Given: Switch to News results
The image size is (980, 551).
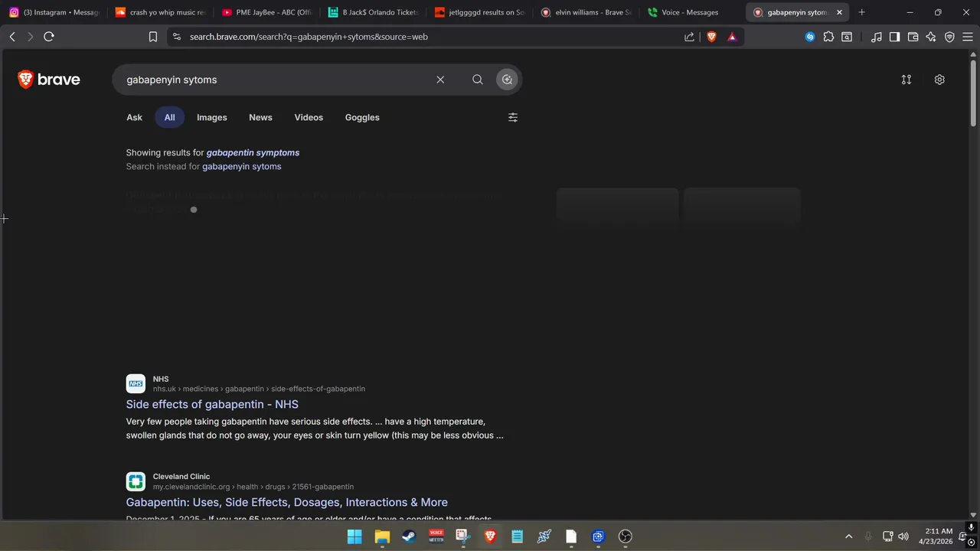Looking at the screenshot, I should coord(260,117).
